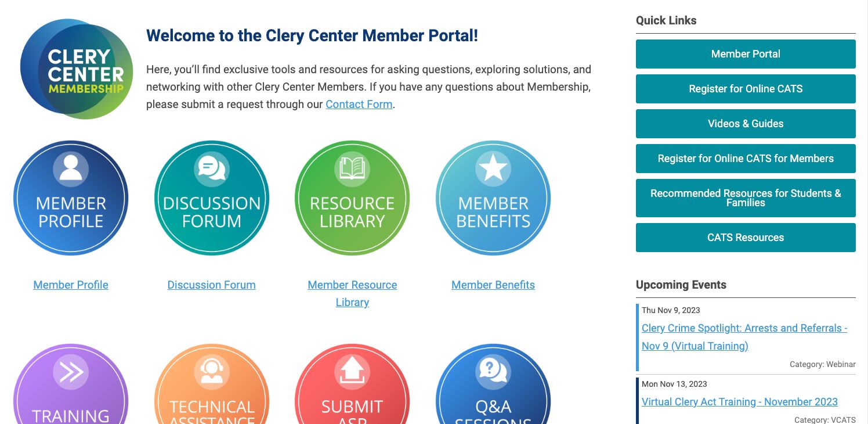Follow the Contact Form link

pyautogui.click(x=359, y=105)
